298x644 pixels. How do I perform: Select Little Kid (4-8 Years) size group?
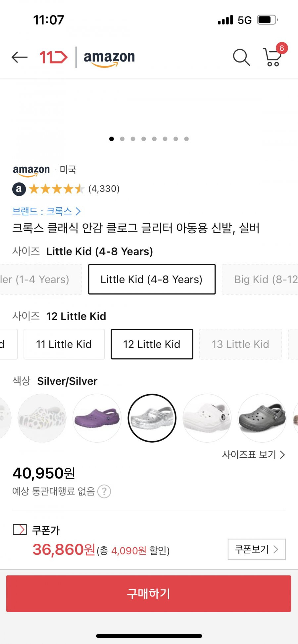point(152,279)
